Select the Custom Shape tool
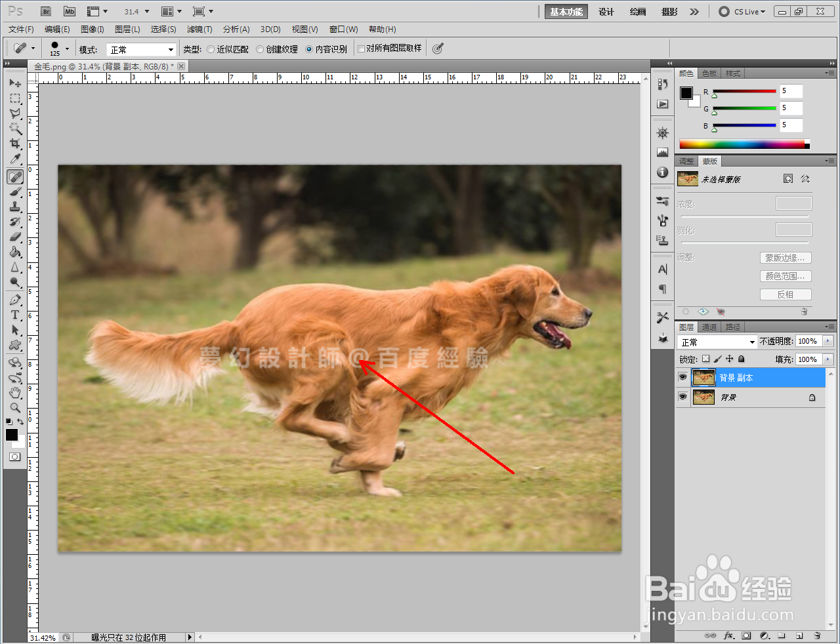The image size is (840, 644). point(15,345)
